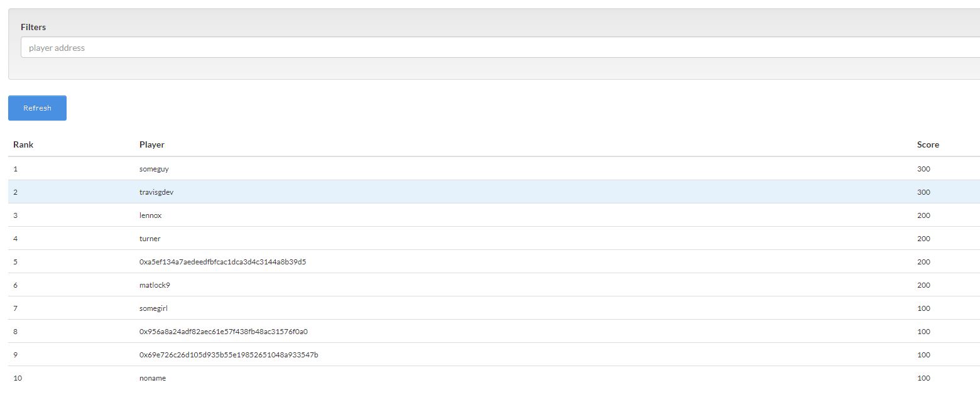Select player noname in the table
Viewport: 980px width, 412px height.
click(x=153, y=378)
